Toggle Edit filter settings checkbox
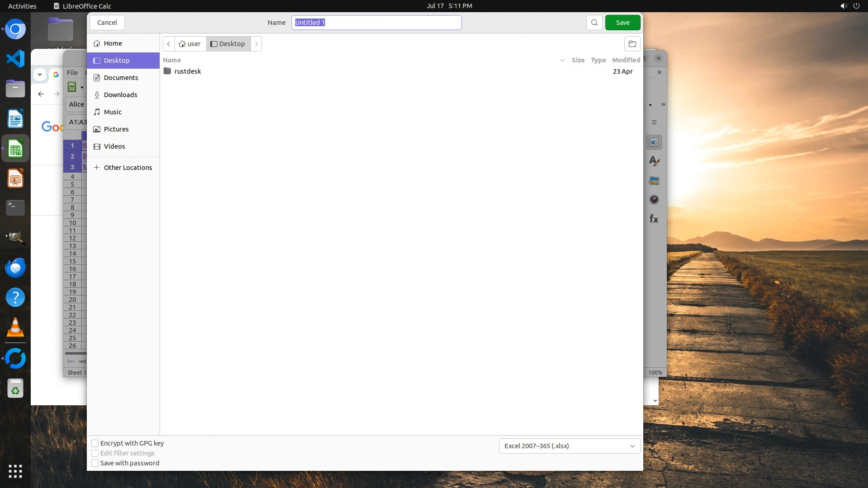The width and height of the screenshot is (868, 488). pos(95,453)
